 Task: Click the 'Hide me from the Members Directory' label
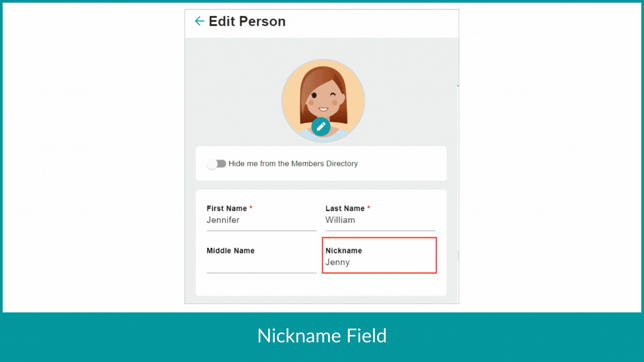[x=293, y=164]
